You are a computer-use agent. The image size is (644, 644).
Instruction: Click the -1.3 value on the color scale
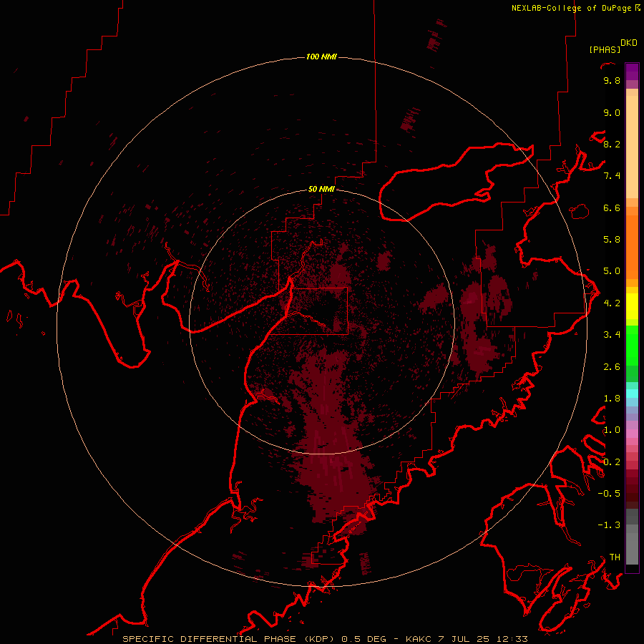(x=609, y=525)
